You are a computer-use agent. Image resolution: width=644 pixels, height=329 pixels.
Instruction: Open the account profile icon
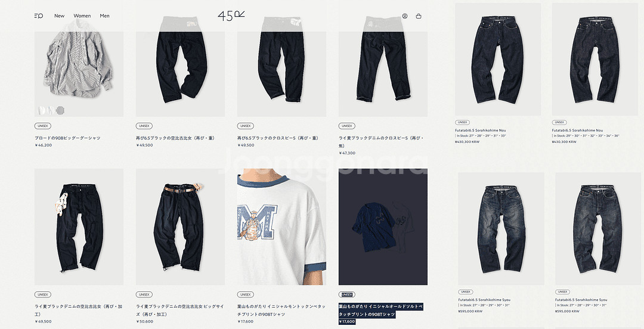pos(404,16)
